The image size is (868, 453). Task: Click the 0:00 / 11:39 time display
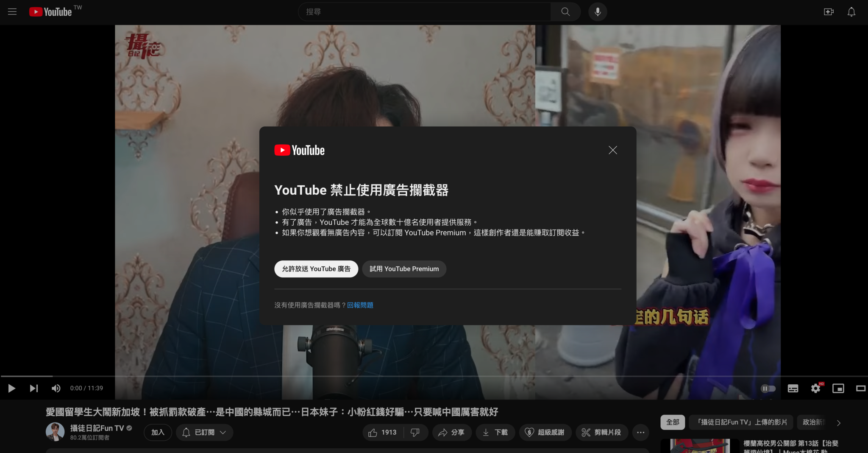tap(86, 388)
